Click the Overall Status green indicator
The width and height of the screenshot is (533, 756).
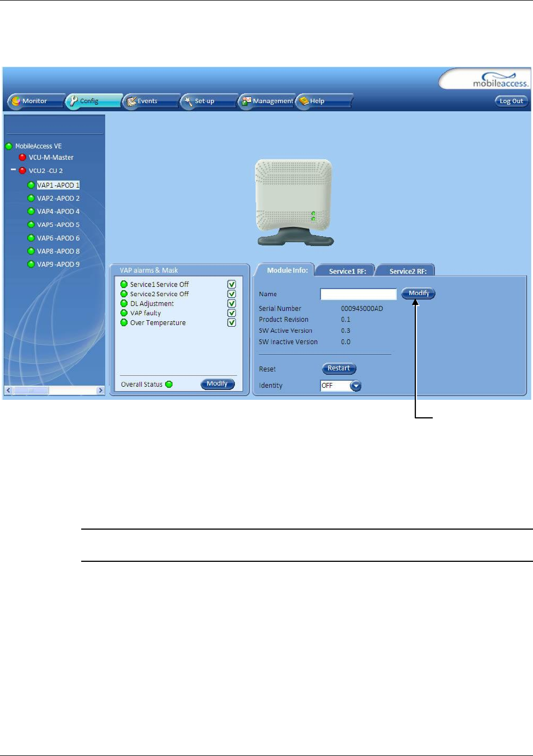pyautogui.click(x=169, y=384)
